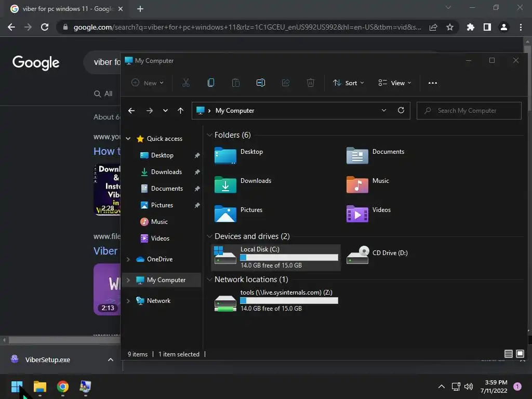This screenshot has width=532, height=399.
Task: Open the Sort dropdown menu
Action: (x=349, y=83)
